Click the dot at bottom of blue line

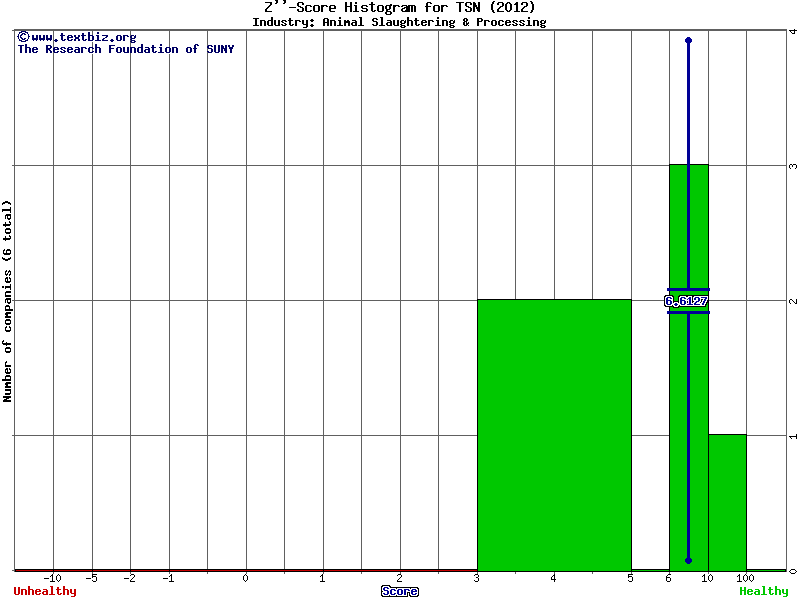click(x=688, y=560)
